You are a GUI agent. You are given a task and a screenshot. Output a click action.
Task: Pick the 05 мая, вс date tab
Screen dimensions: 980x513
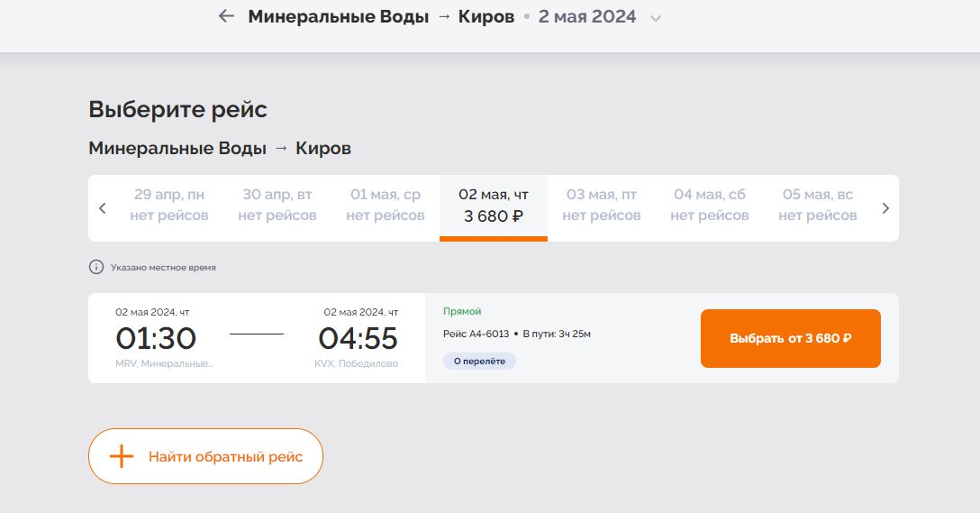pyautogui.click(x=818, y=206)
